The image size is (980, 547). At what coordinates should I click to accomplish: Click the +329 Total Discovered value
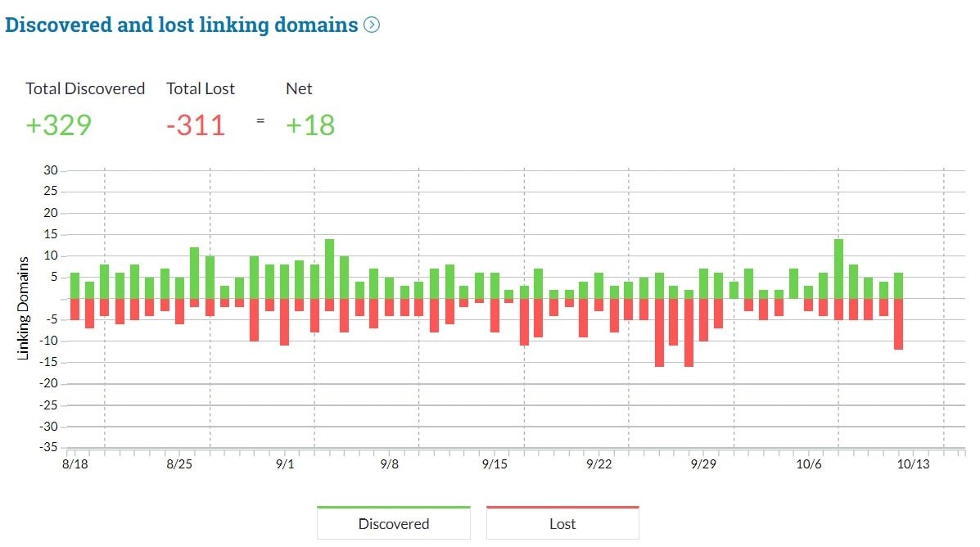coord(57,125)
